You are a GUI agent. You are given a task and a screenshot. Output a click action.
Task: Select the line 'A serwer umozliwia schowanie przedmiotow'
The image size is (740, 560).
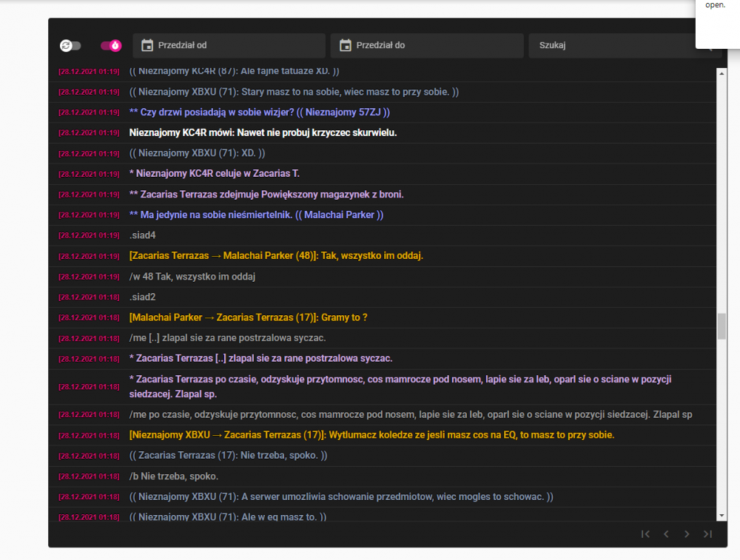pyautogui.click(x=341, y=496)
